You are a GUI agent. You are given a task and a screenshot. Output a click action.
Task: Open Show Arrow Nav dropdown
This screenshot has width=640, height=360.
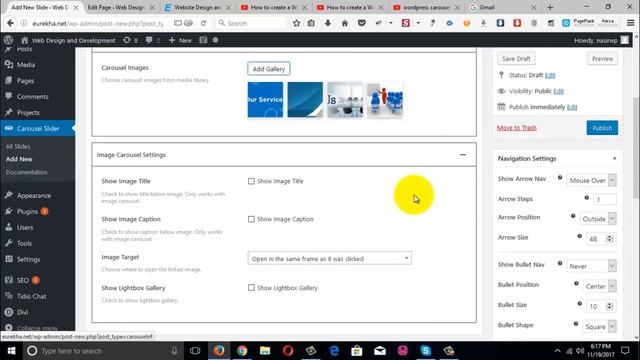pos(591,180)
